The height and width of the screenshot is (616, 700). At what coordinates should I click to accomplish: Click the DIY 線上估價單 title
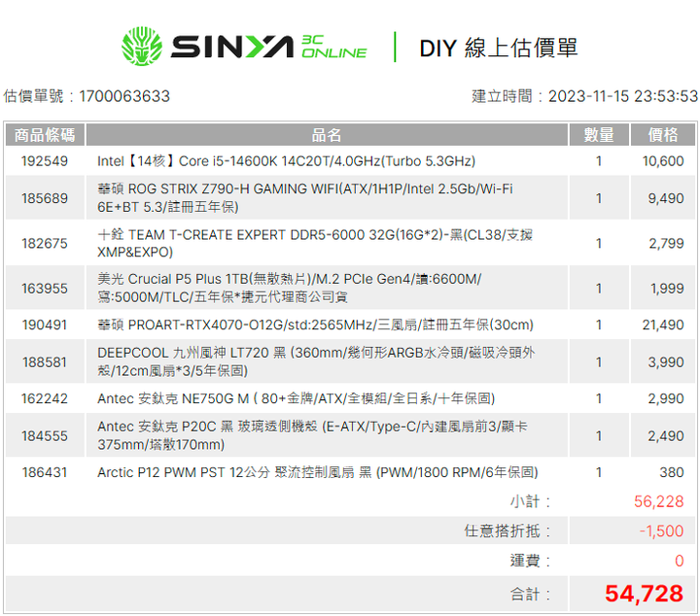[499, 48]
